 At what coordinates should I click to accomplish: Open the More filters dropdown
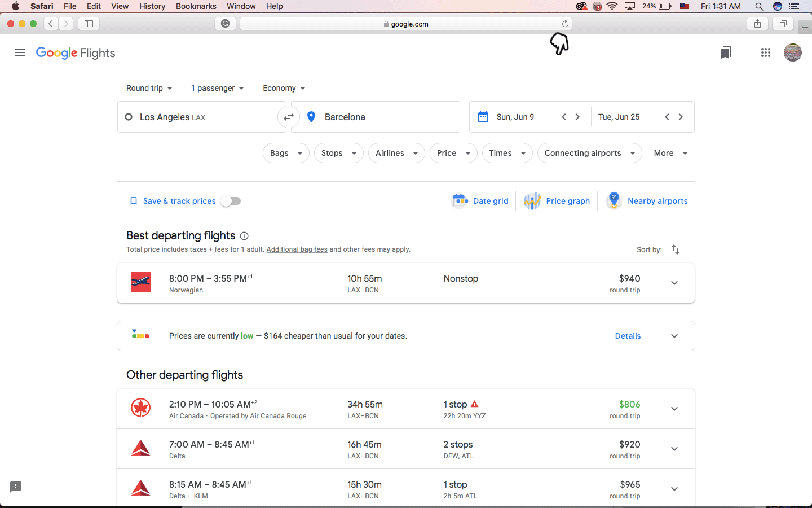pos(670,153)
